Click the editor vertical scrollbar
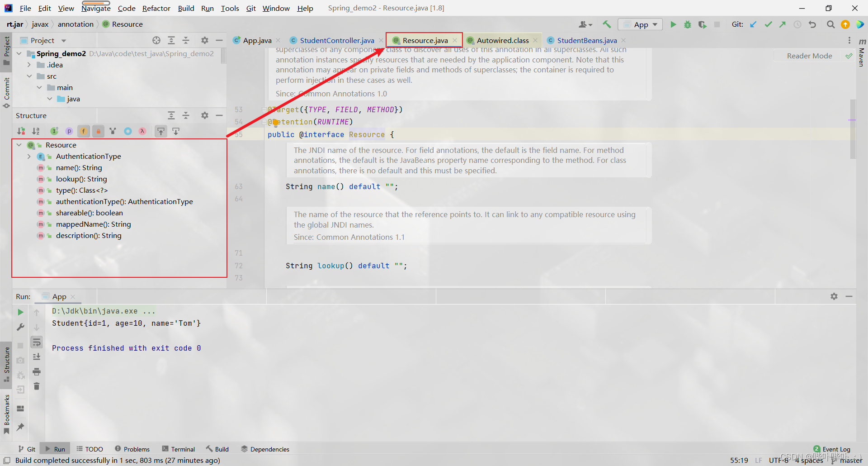The height and width of the screenshot is (466, 868). 853,129
